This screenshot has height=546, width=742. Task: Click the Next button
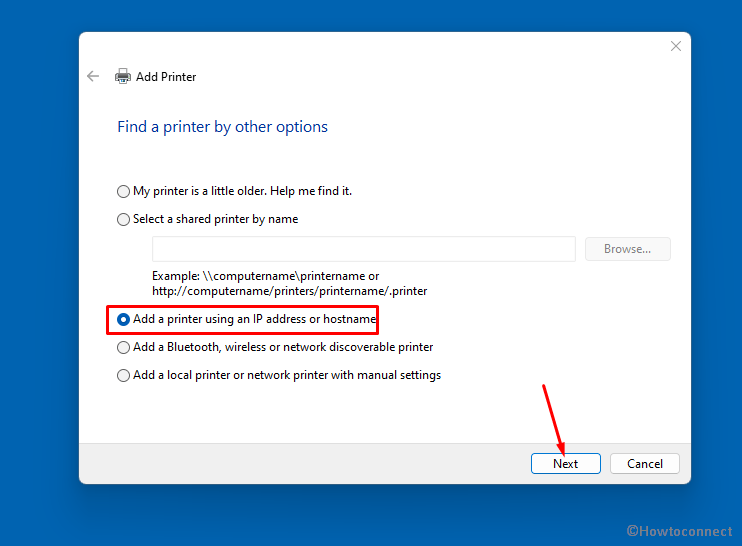[565, 464]
